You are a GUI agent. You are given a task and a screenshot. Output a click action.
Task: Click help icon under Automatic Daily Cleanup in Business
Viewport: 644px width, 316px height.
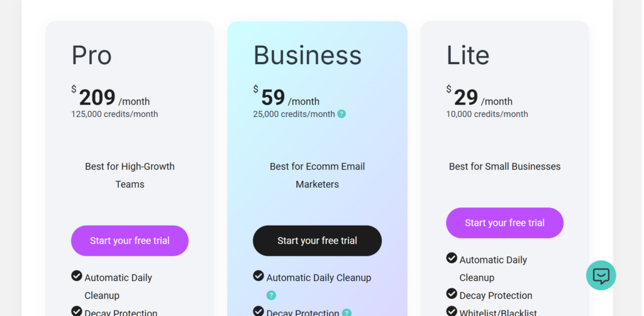pyautogui.click(x=271, y=295)
